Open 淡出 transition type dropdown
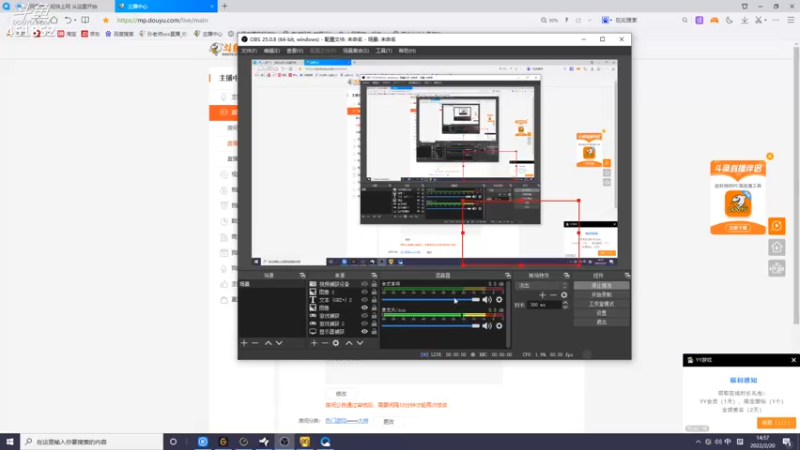Image resolution: width=800 pixels, height=450 pixels. [542, 285]
